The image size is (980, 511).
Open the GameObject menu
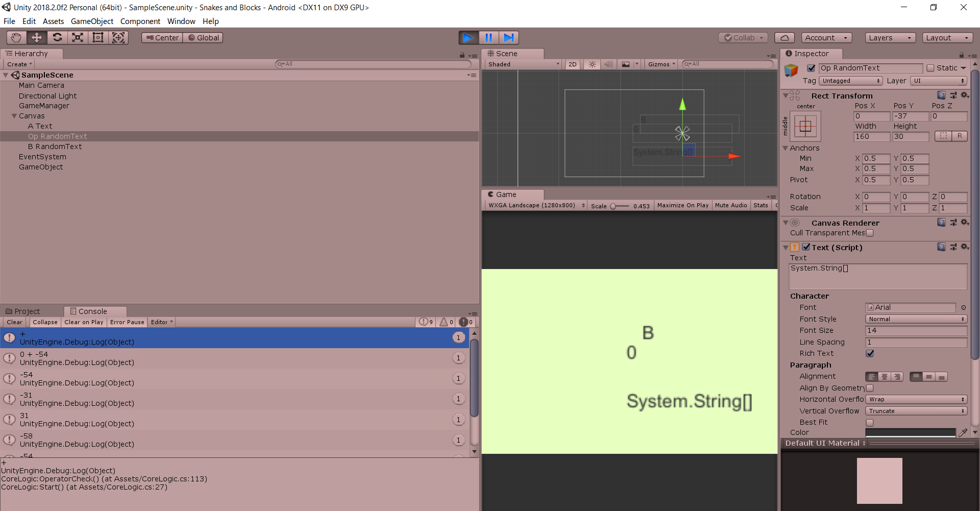point(92,21)
